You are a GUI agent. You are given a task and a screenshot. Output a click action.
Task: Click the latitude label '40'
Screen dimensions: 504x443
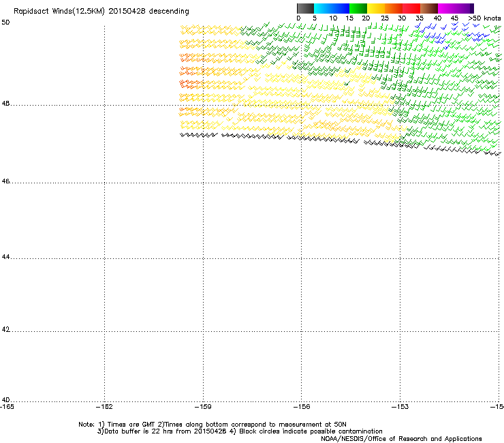[5, 400]
